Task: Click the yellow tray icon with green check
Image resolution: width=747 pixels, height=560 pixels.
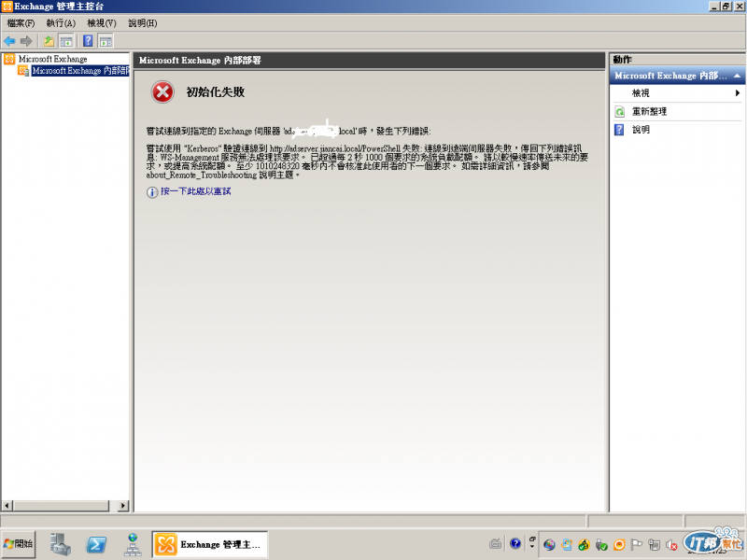Action: pos(585,545)
